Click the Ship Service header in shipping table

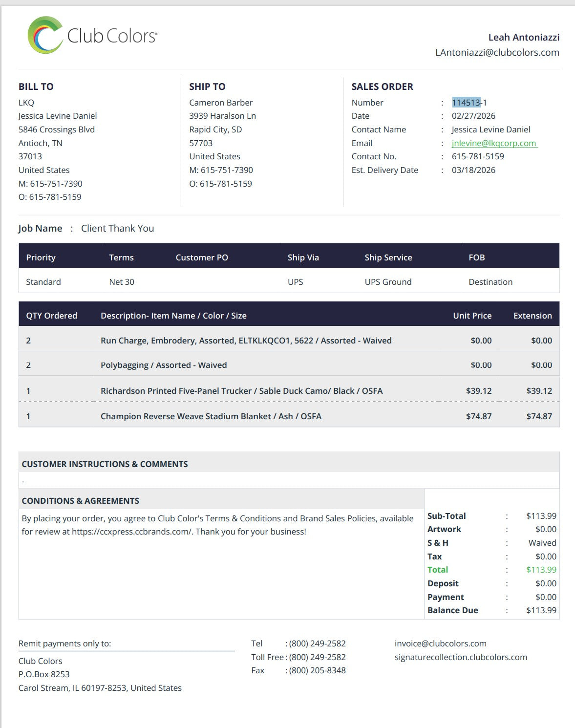[x=388, y=257]
